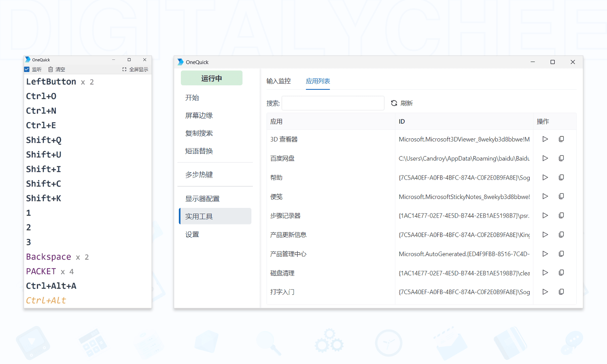
Task: Click the 清空 trash icon
Action: click(51, 70)
